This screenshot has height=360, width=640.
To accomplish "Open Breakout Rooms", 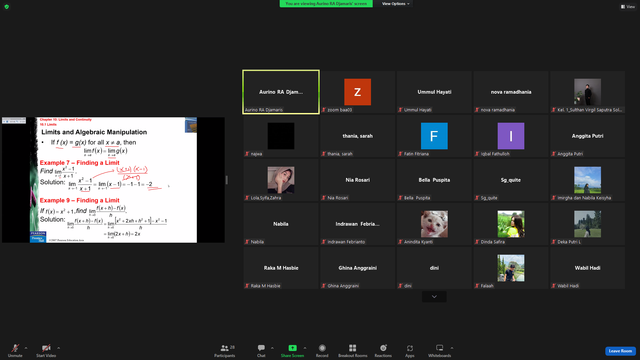I will pos(353,350).
